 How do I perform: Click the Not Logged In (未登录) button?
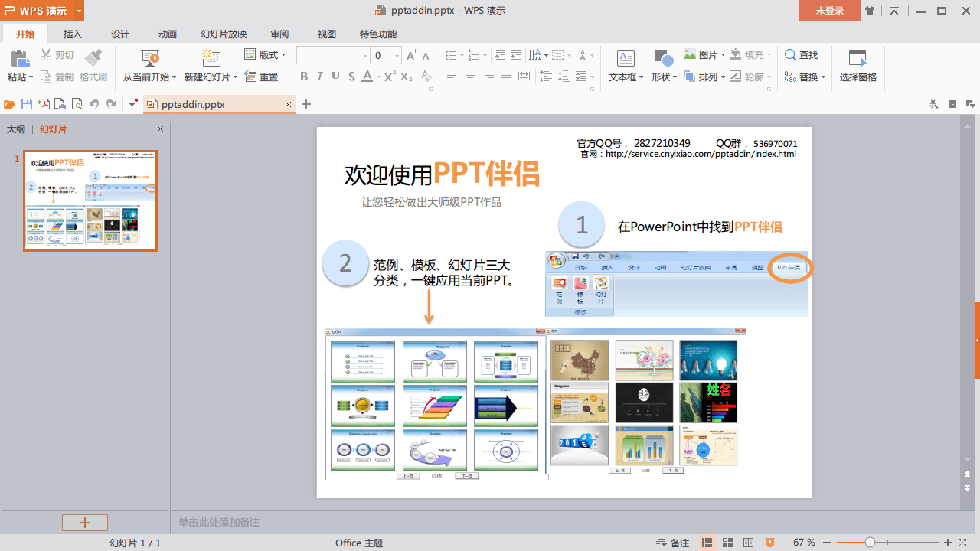830,11
